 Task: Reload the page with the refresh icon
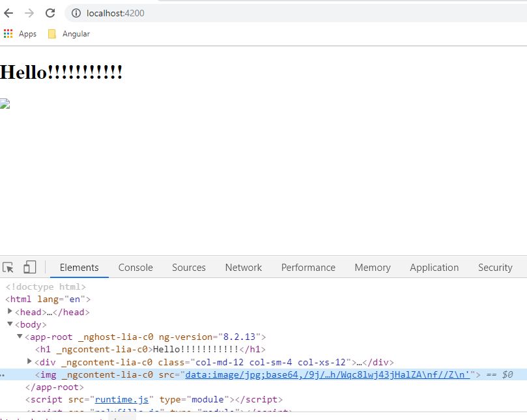coord(50,13)
